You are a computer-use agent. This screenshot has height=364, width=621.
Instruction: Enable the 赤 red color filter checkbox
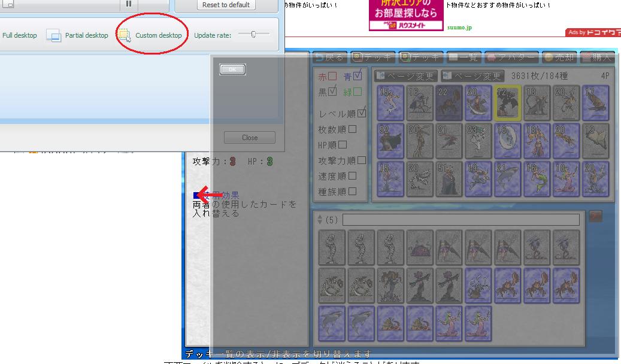(332, 77)
